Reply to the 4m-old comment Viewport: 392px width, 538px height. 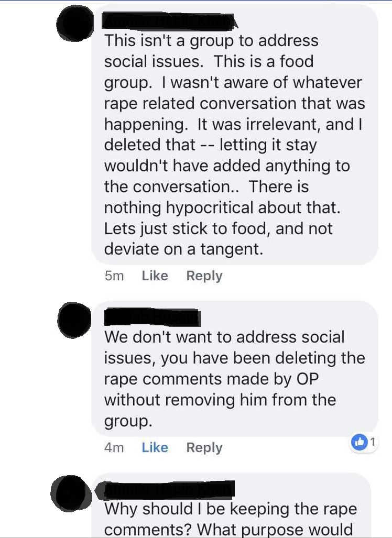pyautogui.click(x=204, y=448)
